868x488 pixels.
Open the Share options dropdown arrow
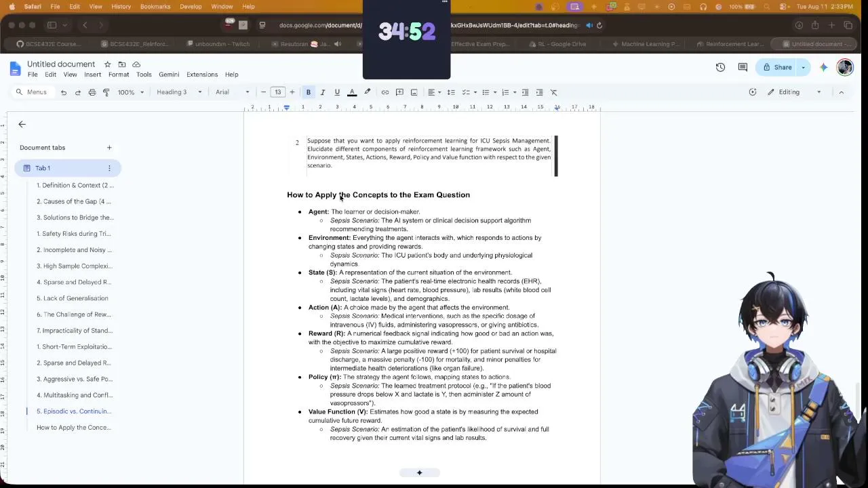804,67
